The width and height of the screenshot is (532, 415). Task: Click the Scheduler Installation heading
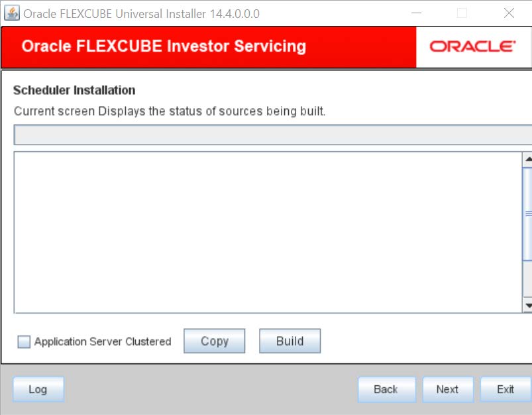(74, 90)
